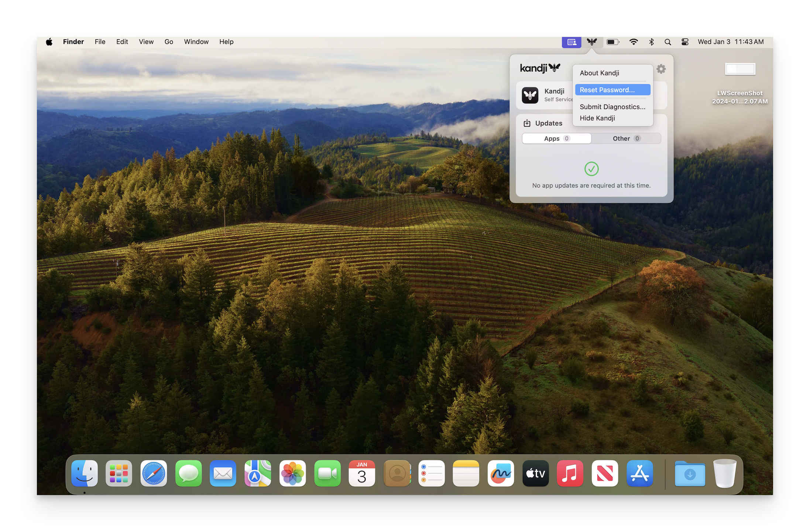Switch to the Apps updates tab
The width and height of the screenshot is (810, 532).
click(x=557, y=138)
